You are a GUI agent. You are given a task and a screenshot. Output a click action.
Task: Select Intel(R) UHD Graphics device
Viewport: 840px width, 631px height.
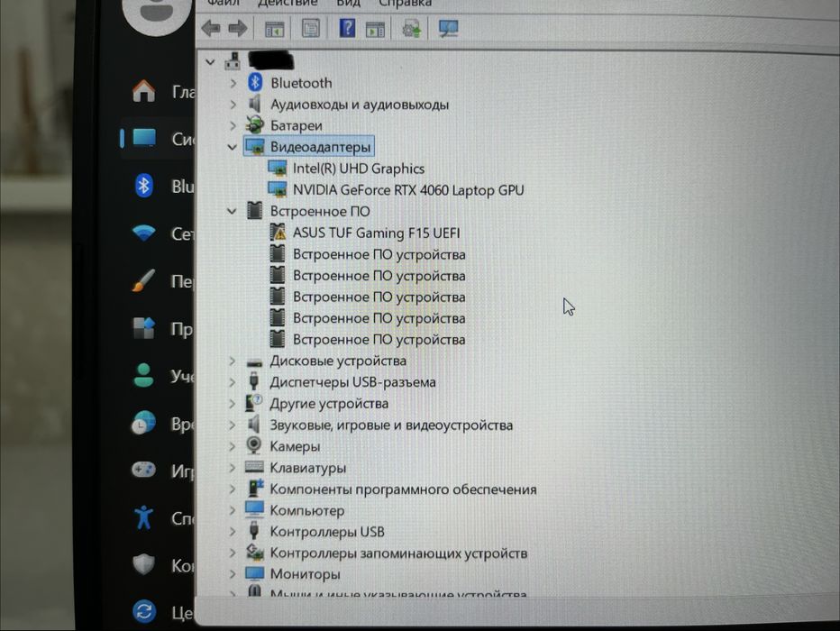coord(359,169)
